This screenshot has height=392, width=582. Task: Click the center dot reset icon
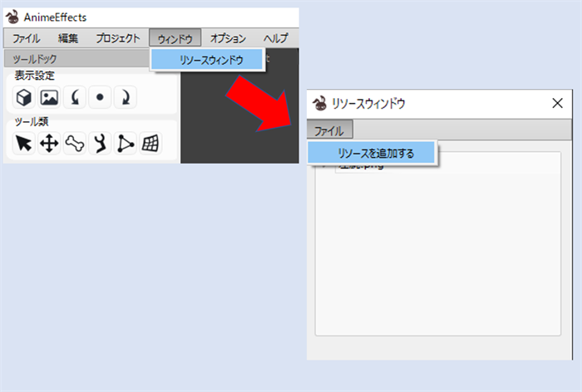[100, 97]
